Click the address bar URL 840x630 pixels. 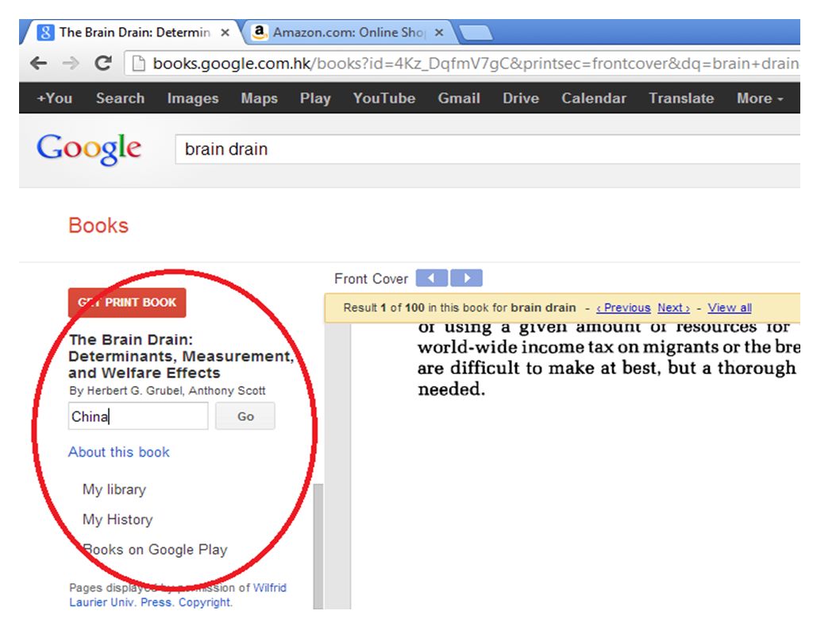476,64
